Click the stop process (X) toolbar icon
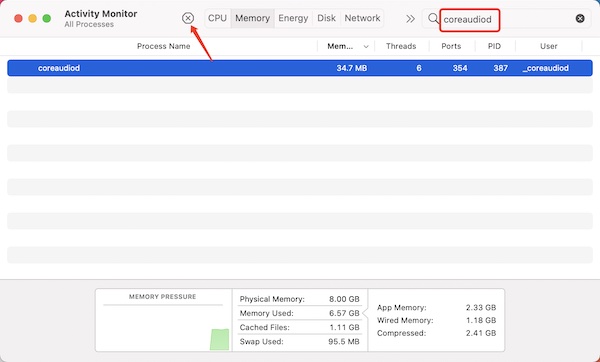 [188, 18]
